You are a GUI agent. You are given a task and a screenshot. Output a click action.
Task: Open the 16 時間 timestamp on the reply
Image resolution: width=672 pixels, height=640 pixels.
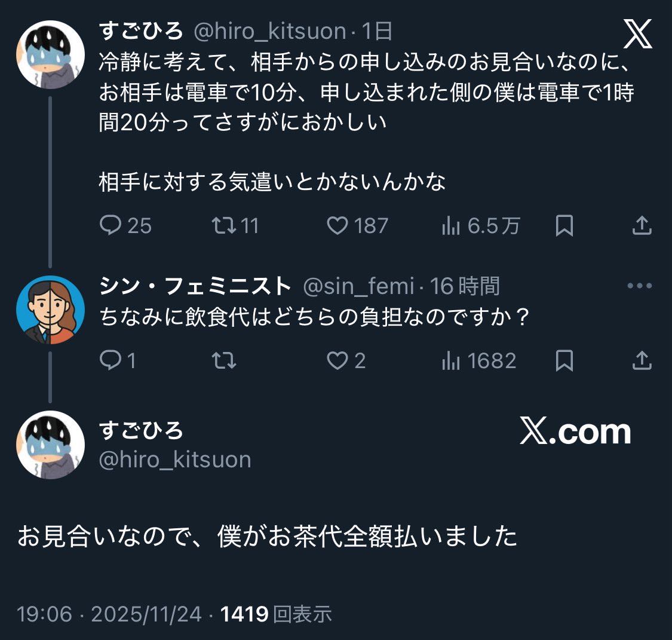click(x=465, y=287)
